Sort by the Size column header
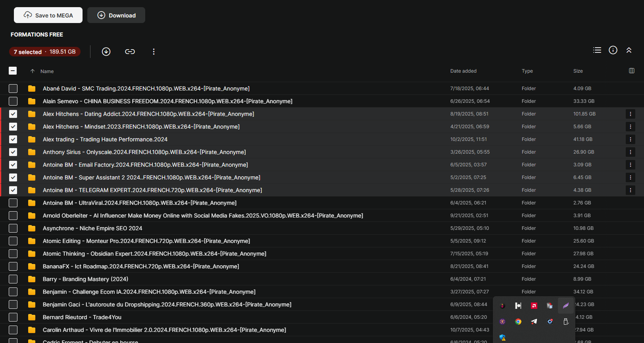 578,71
